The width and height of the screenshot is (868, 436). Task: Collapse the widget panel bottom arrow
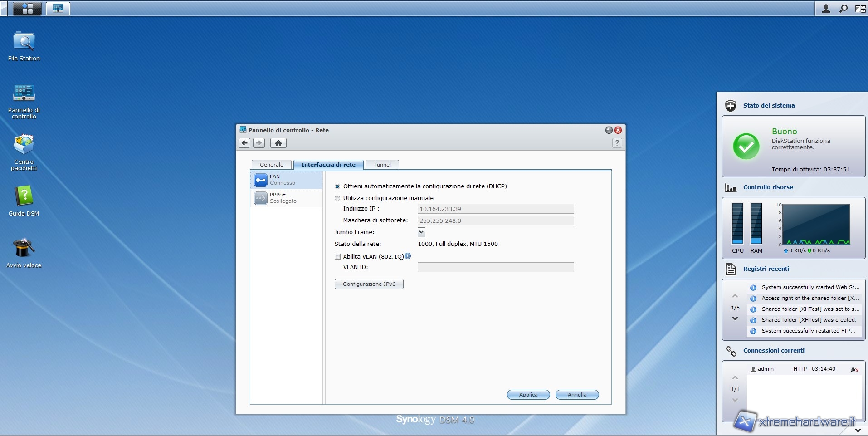[858, 430]
